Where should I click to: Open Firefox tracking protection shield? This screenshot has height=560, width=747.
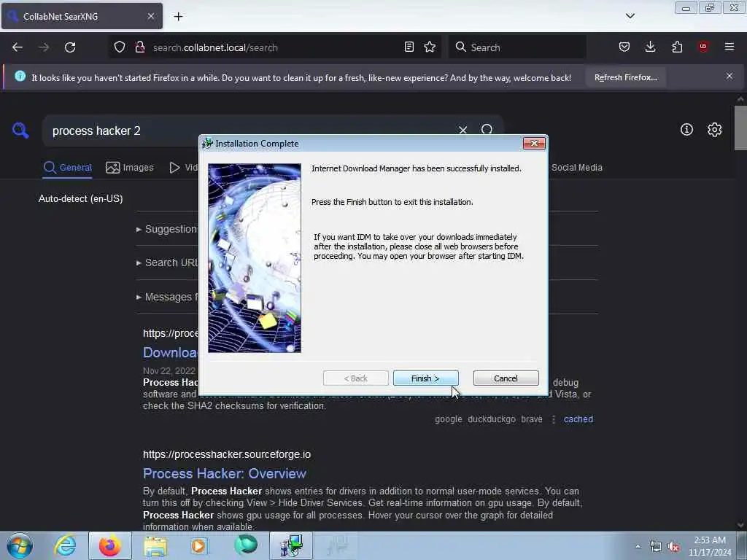[x=120, y=47]
